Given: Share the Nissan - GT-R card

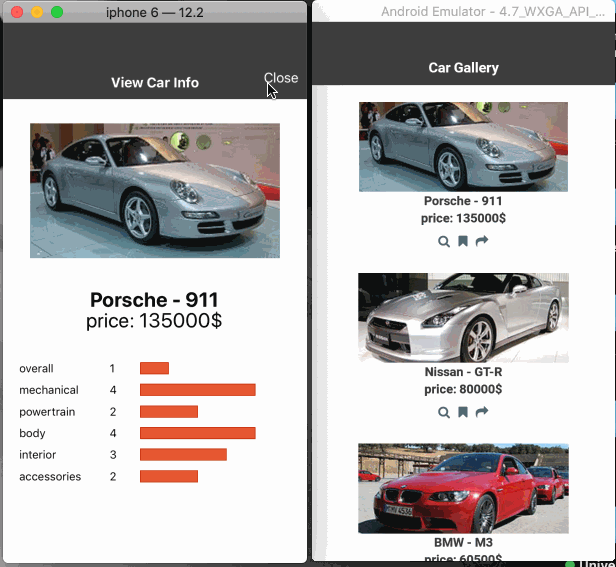Looking at the screenshot, I should pos(482,411).
